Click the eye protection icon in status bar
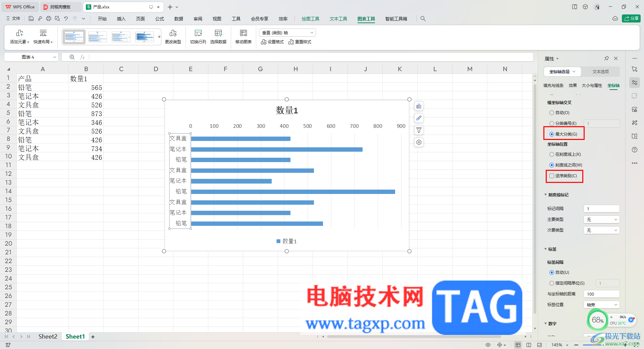Screen dimensions: 644x349 coord(488,345)
